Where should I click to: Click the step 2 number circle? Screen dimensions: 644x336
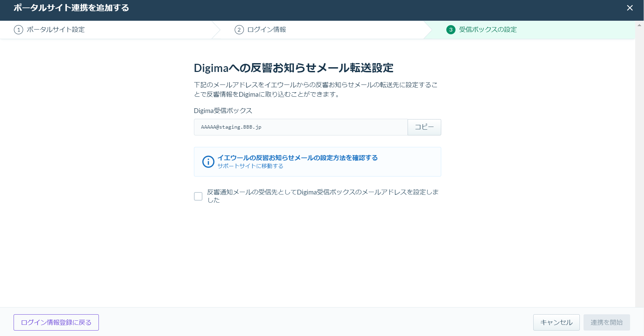pos(239,30)
